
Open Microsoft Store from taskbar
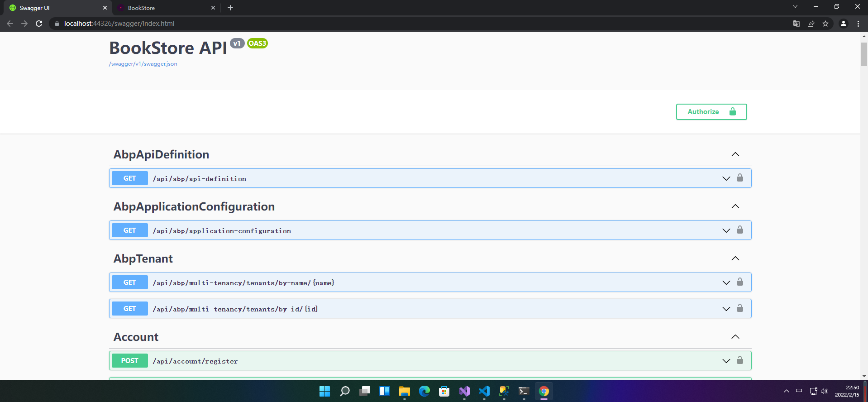pos(444,391)
